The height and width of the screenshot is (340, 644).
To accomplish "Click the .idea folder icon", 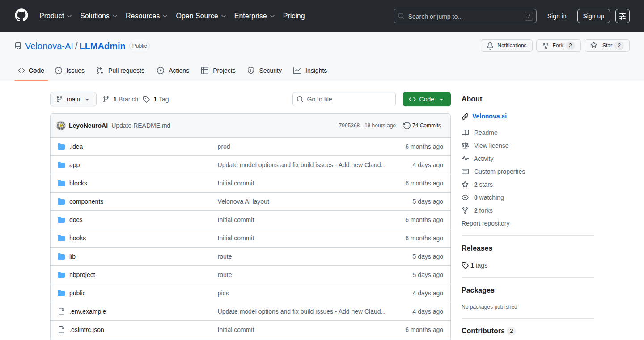I will 61,147.
